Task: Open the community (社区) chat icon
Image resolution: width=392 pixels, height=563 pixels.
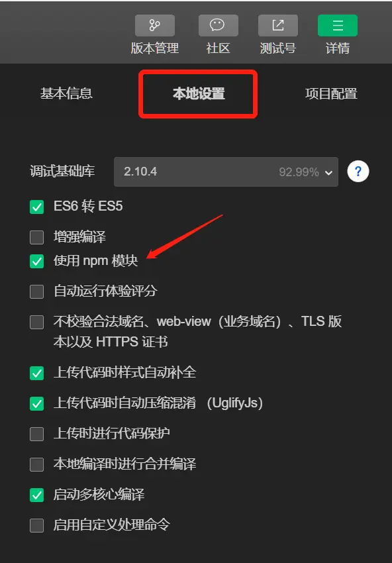Action: [x=218, y=25]
